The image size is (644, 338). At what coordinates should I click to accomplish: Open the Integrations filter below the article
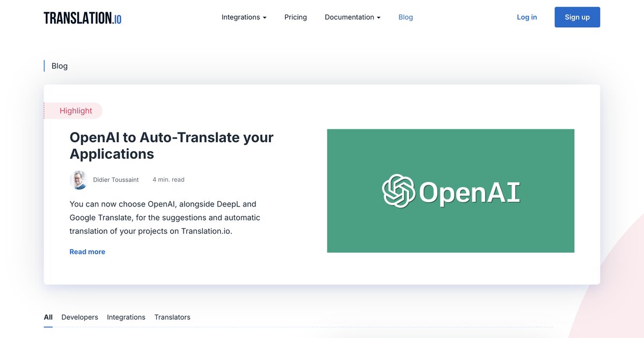pos(126,317)
